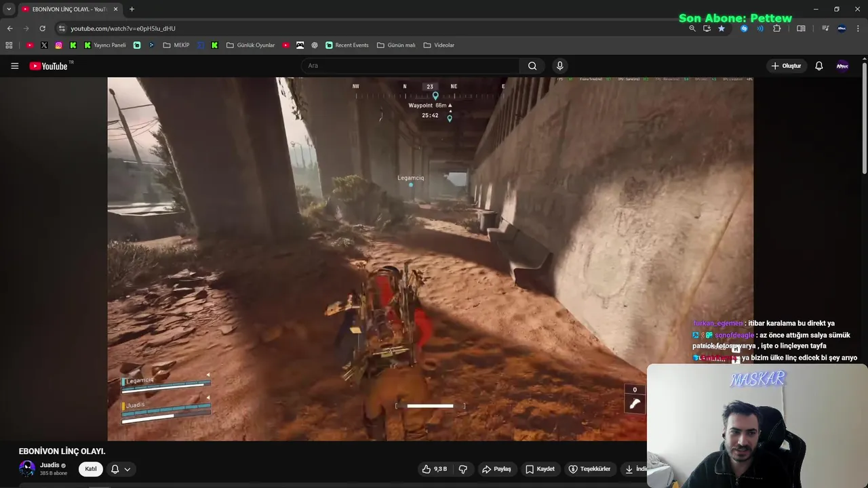868x488 pixels.
Task: Open the Günün malı bookmark folder
Action: [396, 45]
